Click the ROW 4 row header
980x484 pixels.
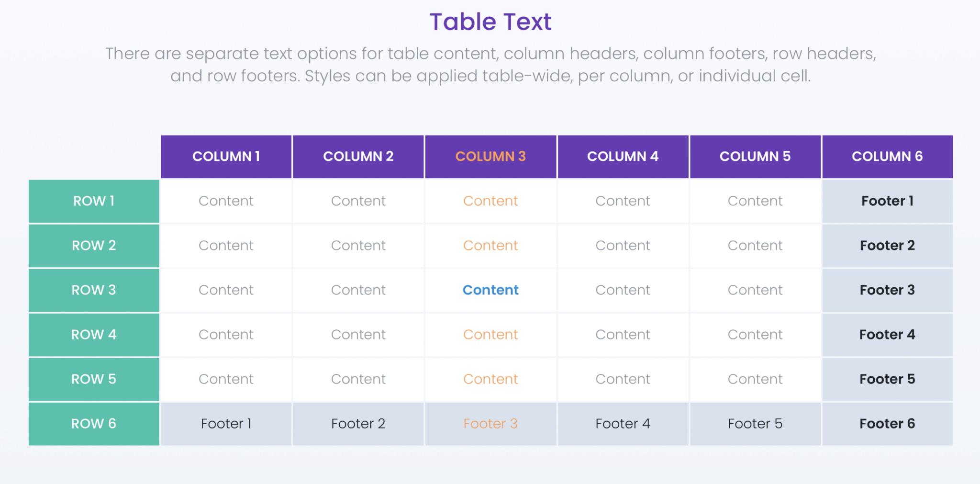pos(94,335)
